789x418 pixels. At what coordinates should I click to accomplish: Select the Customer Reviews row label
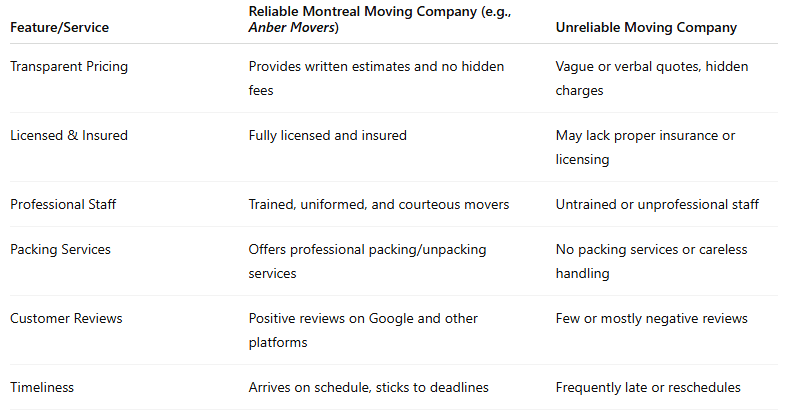click(x=66, y=318)
